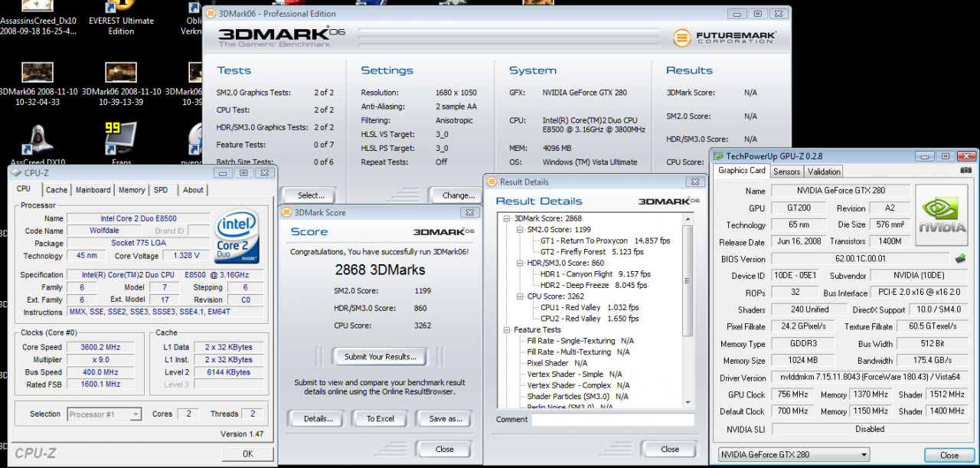The height and width of the screenshot is (468, 980).
Task: Select Vertex Shader - Complex row
Action: coord(578,385)
